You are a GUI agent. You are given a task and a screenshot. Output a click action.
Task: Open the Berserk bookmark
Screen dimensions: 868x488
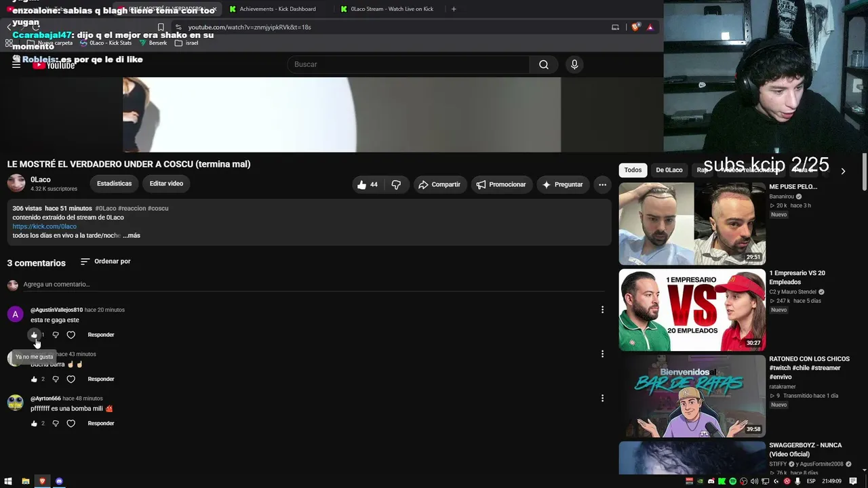coord(153,43)
